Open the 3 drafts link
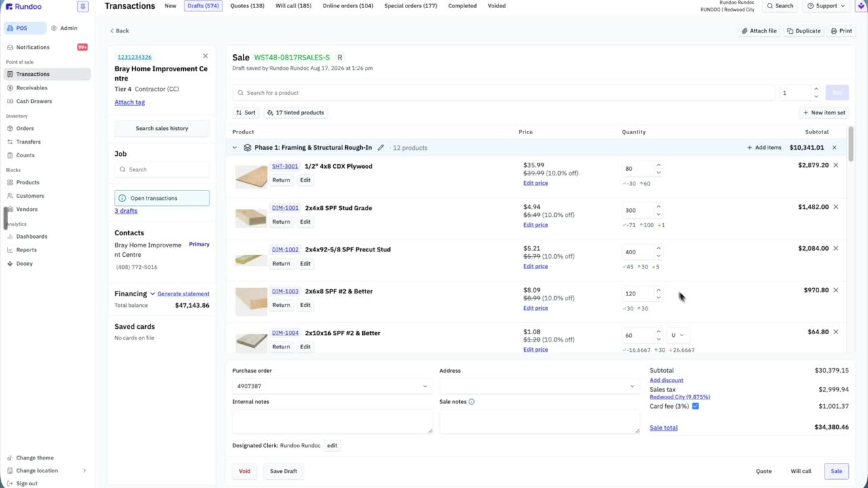This screenshot has width=868, height=488. tap(126, 211)
